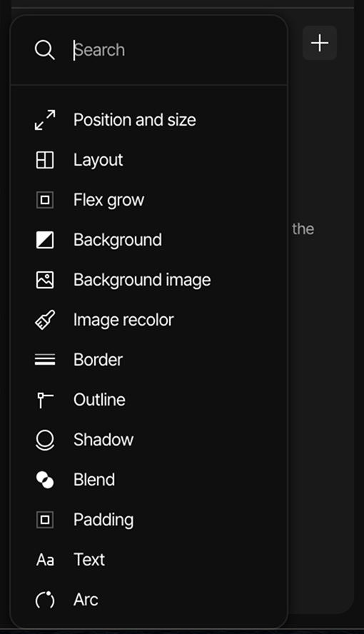Select Position and size label
Viewport: 364px width, 634px height.
click(x=134, y=120)
